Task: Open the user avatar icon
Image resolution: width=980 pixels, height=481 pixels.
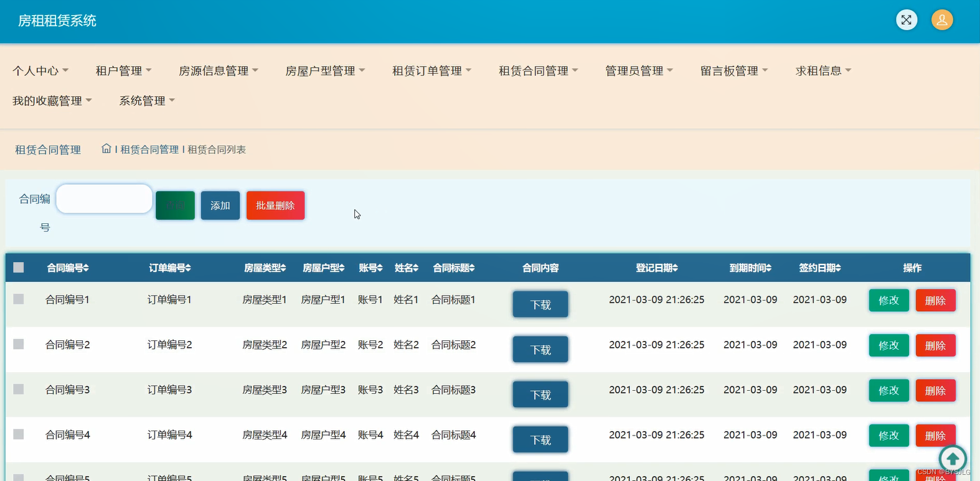Action: [942, 20]
